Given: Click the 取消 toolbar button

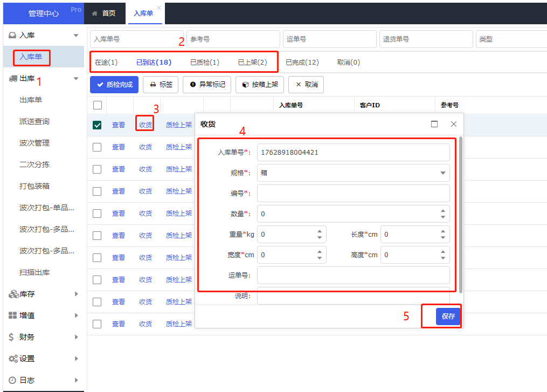Looking at the screenshot, I should (x=306, y=85).
